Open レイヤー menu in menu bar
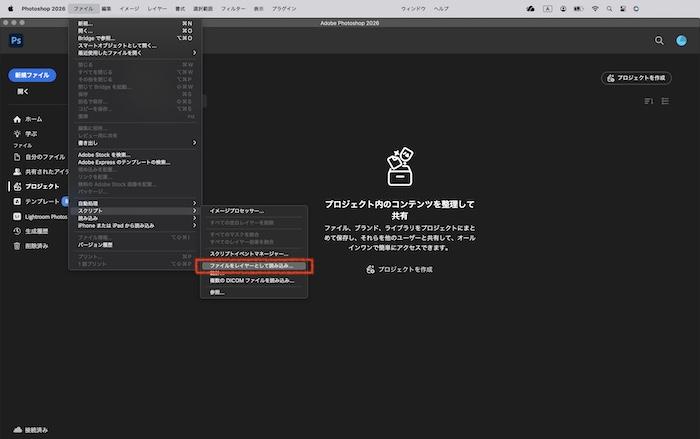This screenshot has width=700, height=439. coord(157,8)
